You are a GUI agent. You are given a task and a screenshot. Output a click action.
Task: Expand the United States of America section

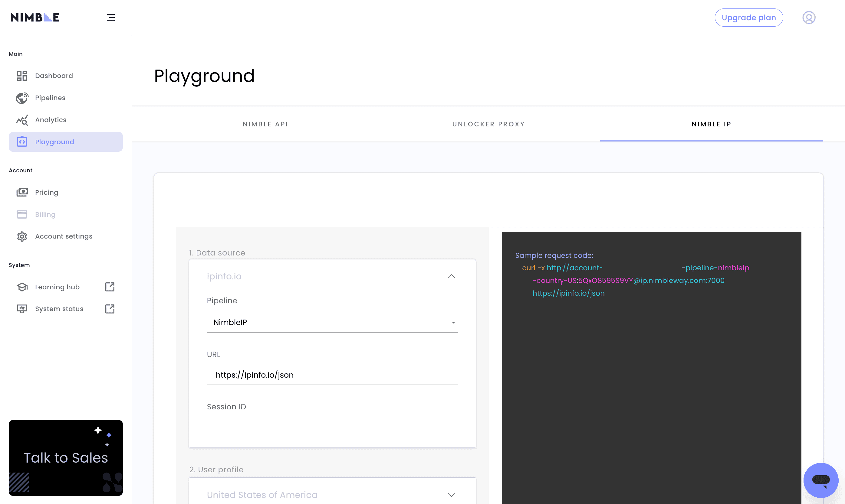[x=451, y=495]
